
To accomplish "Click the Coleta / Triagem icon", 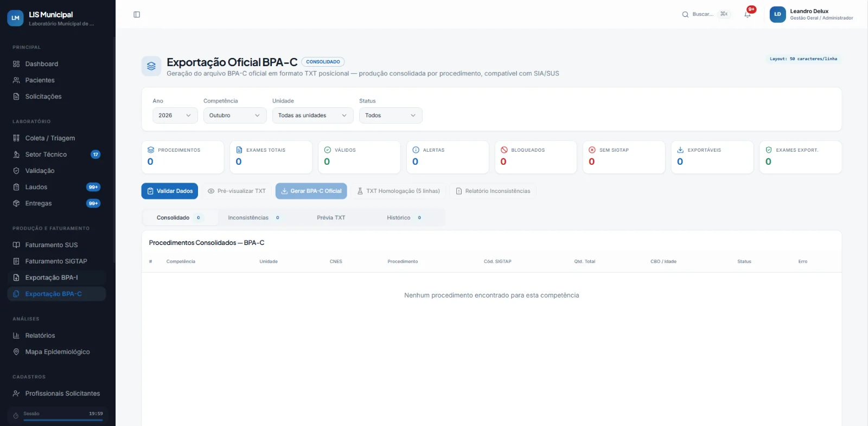I will pos(16,138).
